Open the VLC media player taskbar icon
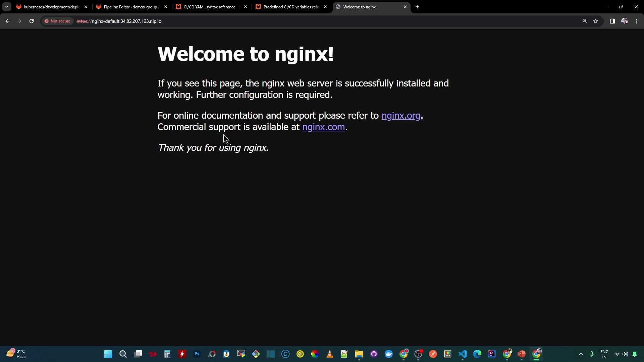This screenshot has height=362, width=644. [x=330, y=354]
